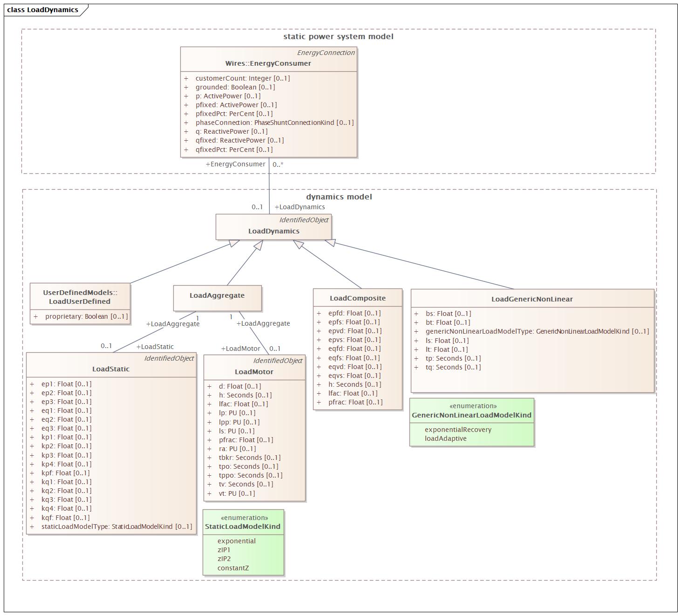This screenshot has width=681, height=616.
Task: Select the LoadStatic class title
Action: click(111, 369)
